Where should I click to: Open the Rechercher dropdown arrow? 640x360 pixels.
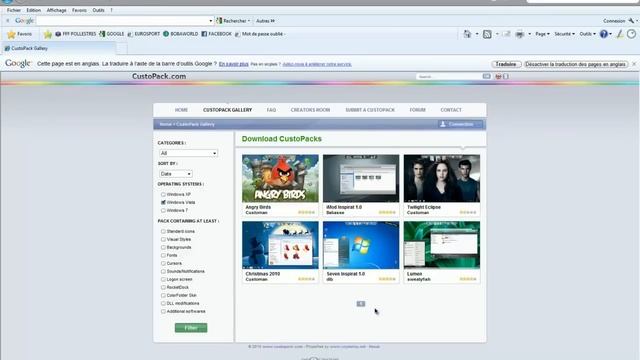click(x=249, y=21)
